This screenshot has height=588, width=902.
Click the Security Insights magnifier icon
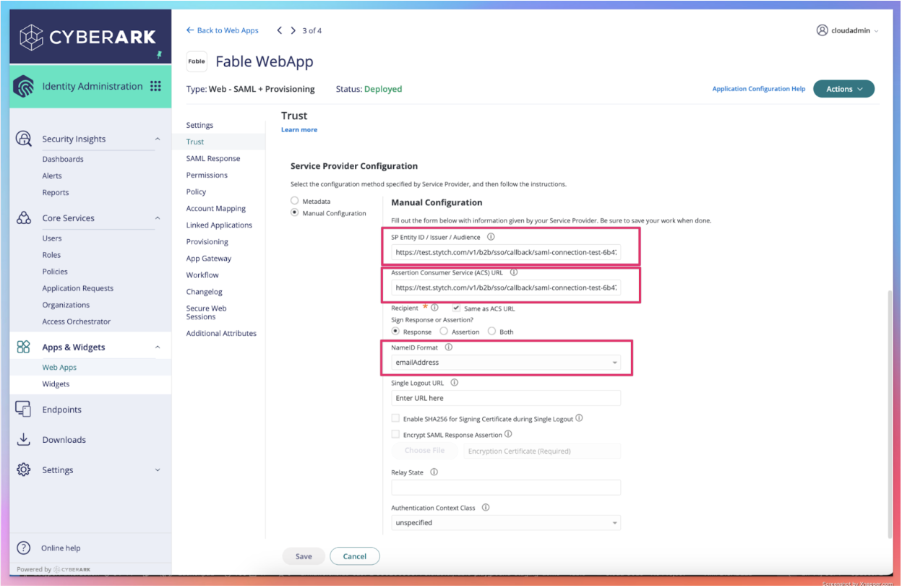(x=24, y=139)
